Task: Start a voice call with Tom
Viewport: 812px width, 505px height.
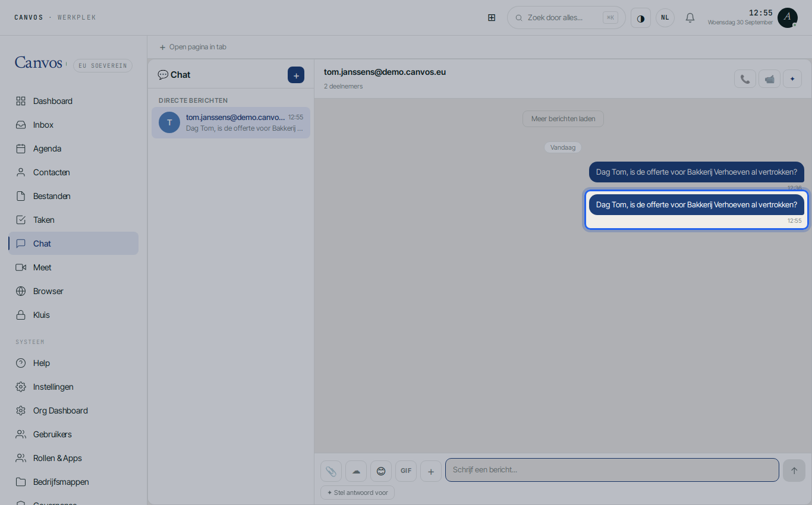Action: pos(745,79)
